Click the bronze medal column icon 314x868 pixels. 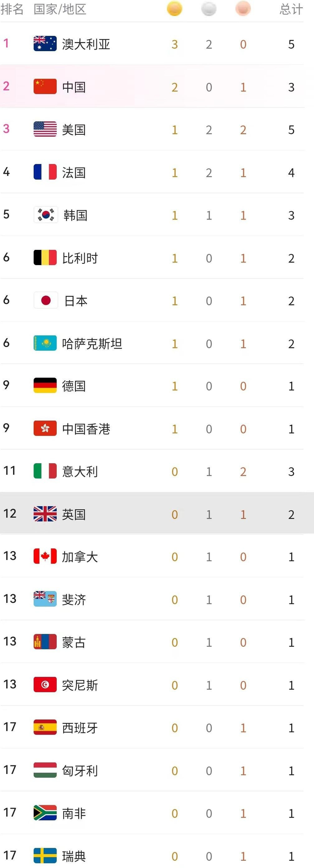click(243, 9)
